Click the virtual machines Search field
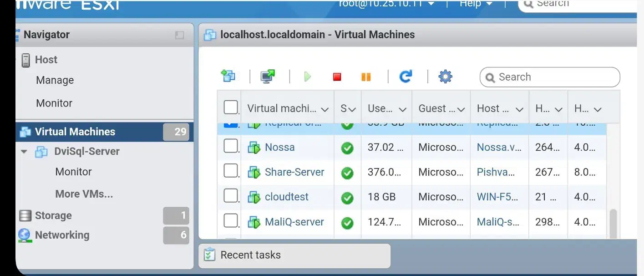The height and width of the screenshot is (276, 644). [x=555, y=77]
